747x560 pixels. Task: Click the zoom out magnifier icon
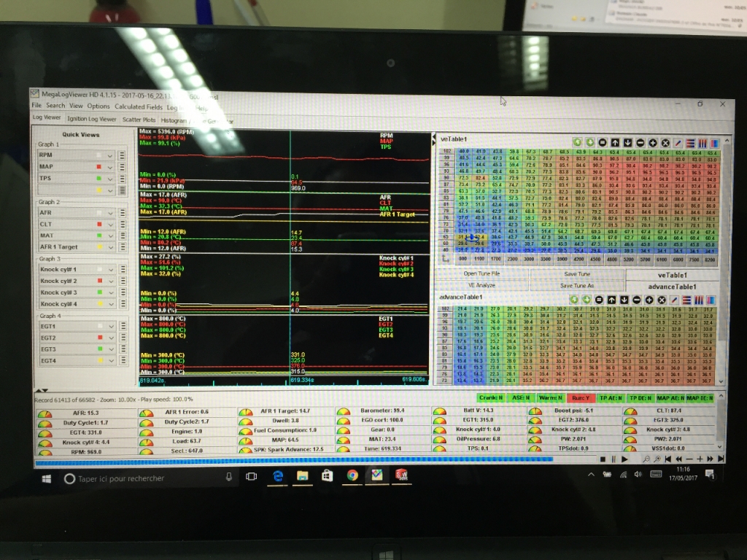tap(646, 459)
